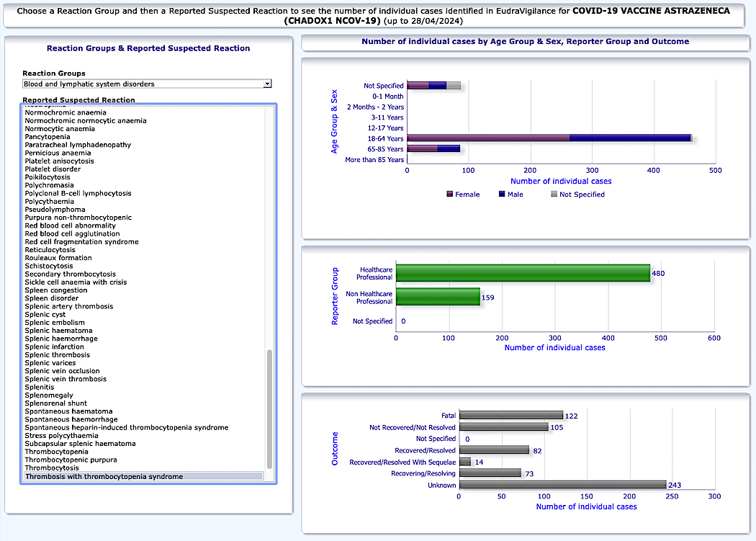Click the Healthcare Professional green bar
This screenshot has width=756, height=541.
[x=523, y=273]
